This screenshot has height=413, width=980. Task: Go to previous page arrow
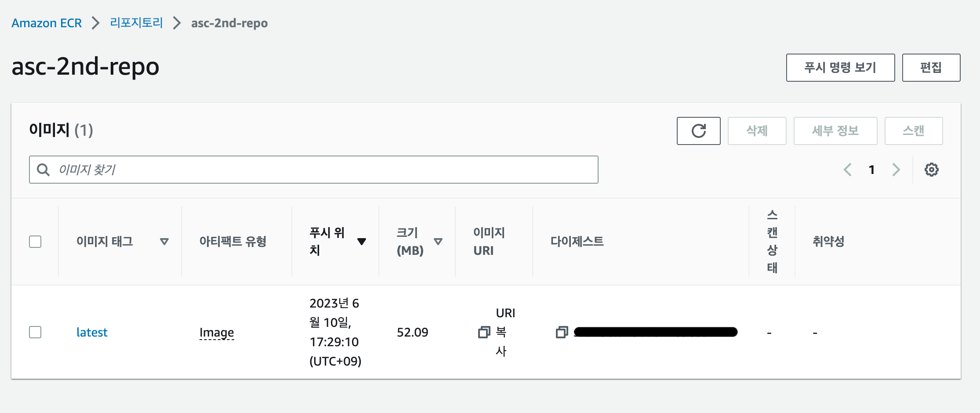tap(848, 170)
